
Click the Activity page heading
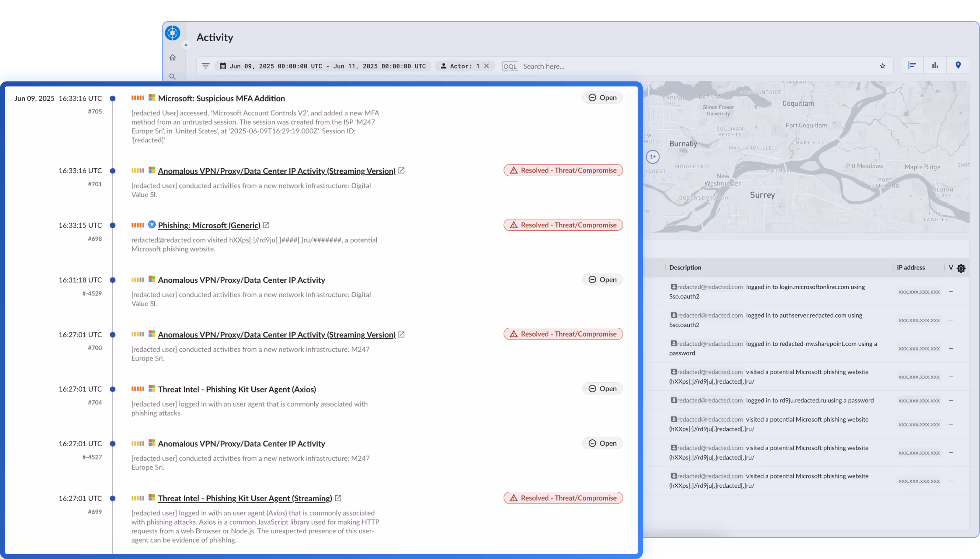click(x=215, y=37)
